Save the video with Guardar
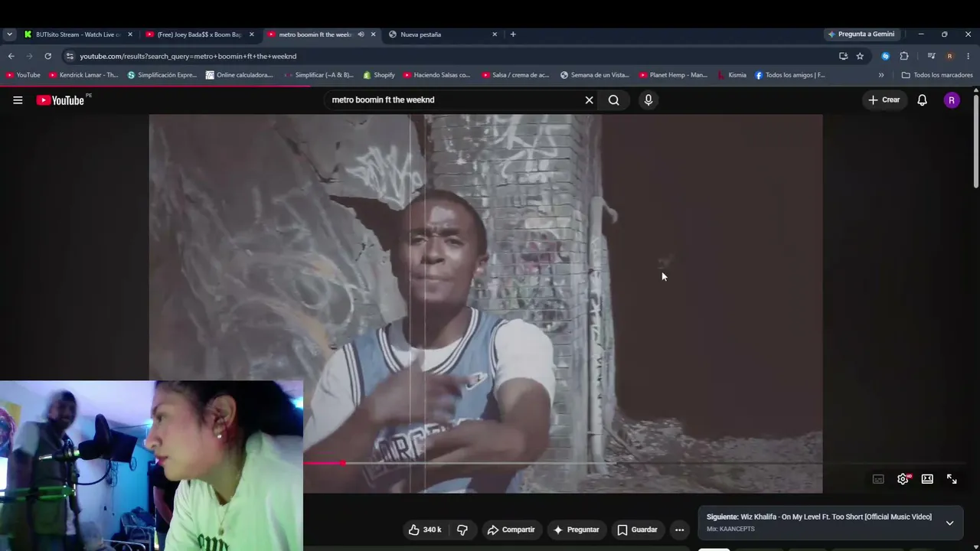This screenshot has height=551, width=980. (638, 530)
